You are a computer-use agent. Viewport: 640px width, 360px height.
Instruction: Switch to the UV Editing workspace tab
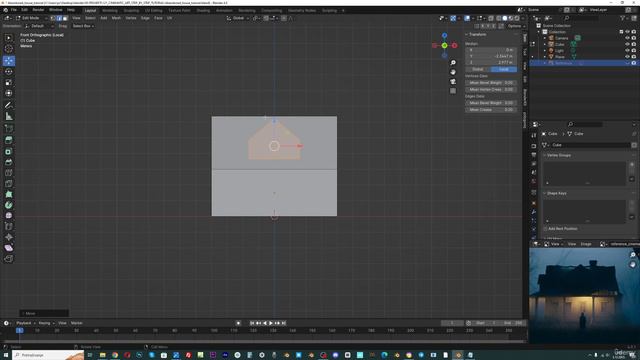[153, 10]
